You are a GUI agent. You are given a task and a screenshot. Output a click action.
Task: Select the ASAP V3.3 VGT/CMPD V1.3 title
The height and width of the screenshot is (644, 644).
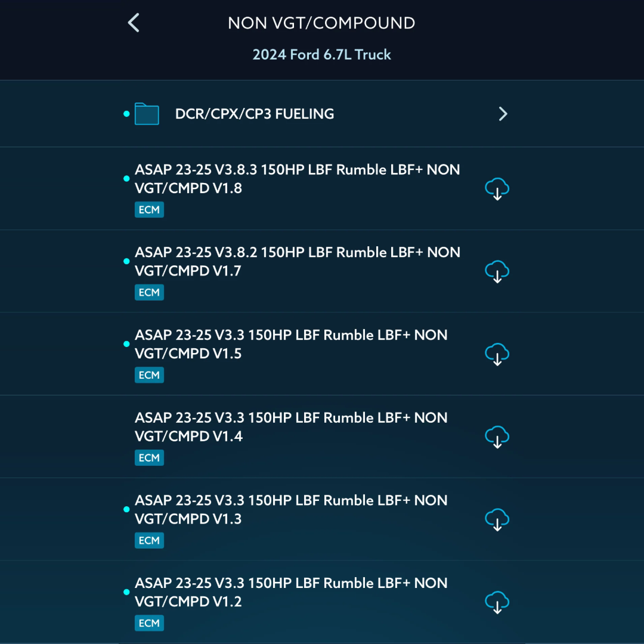291,509
